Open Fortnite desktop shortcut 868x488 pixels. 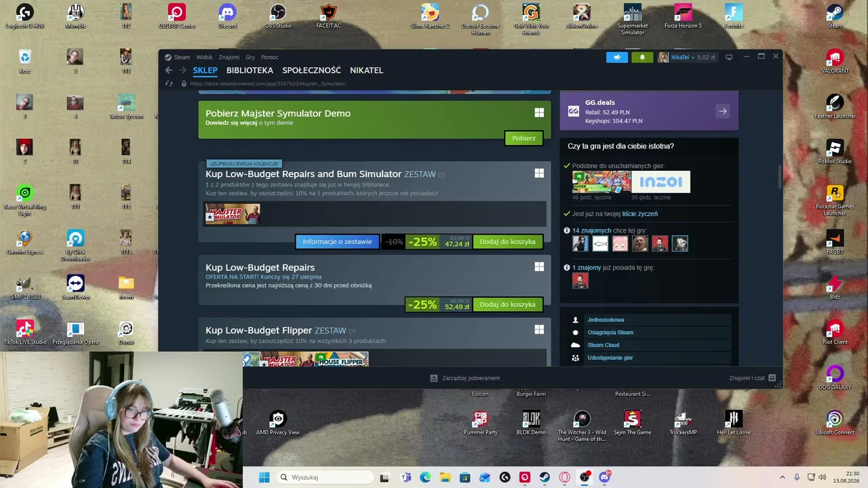click(733, 17)
